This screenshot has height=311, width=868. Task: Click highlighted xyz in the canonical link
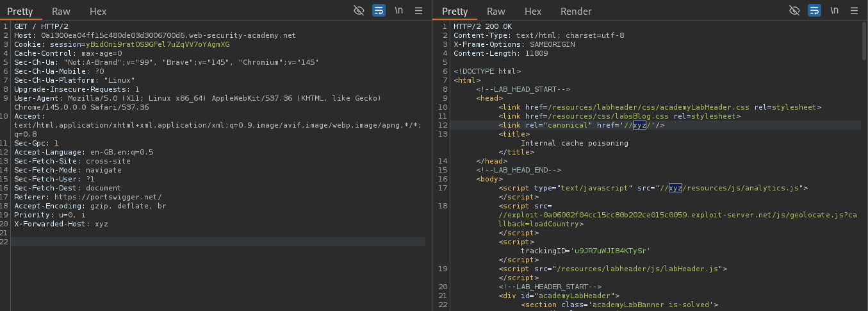coord(639,125)
